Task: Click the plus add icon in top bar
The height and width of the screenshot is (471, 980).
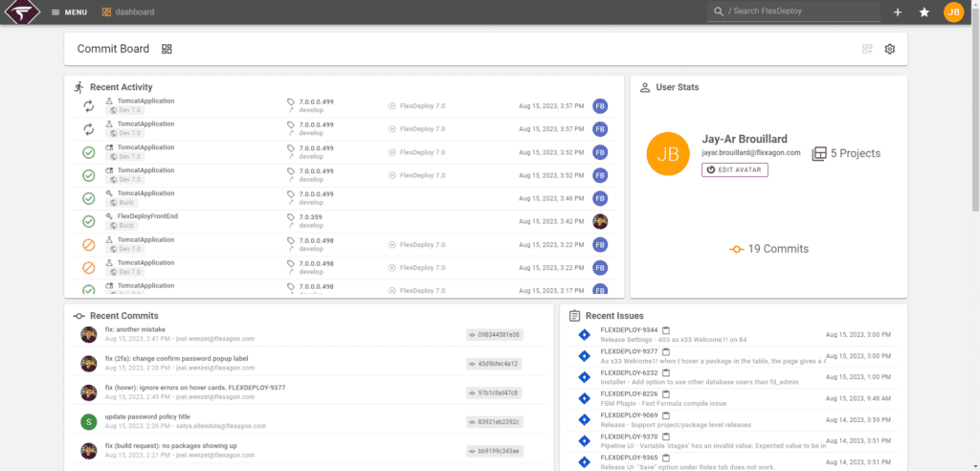Action: [x=898, y=11]
